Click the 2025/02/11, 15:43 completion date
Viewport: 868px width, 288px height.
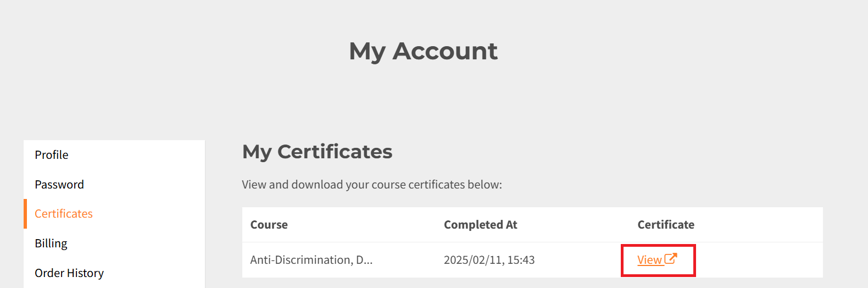489,260
